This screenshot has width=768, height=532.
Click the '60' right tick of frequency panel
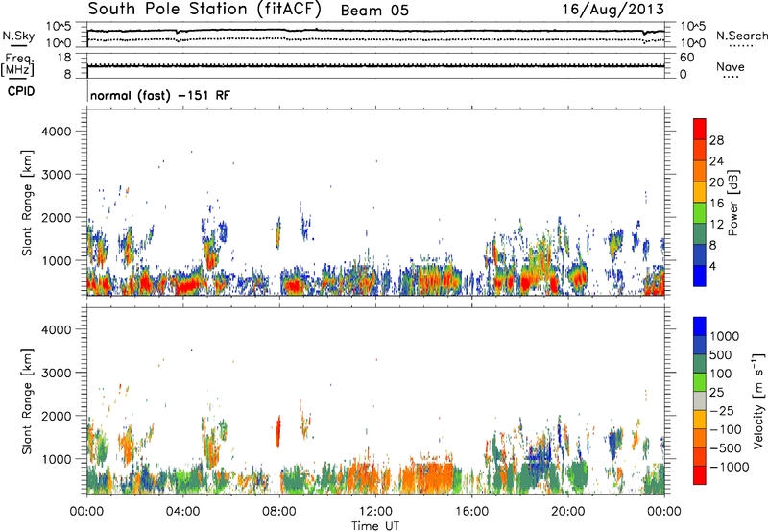pyautogui.click(x=686, y=58)
